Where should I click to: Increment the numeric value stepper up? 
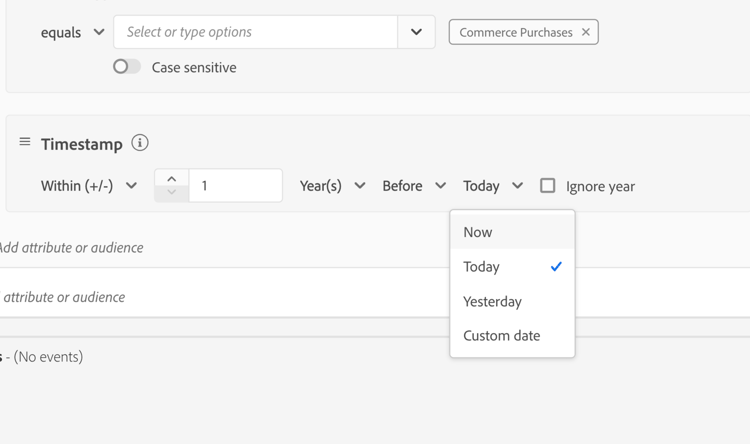coord(172,179)
